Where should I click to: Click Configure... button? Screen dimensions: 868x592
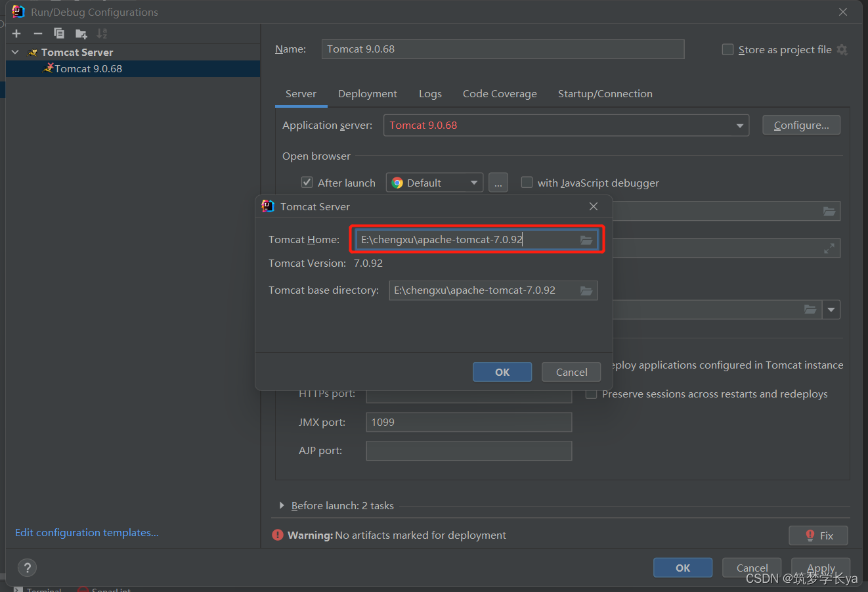point(801,125)
